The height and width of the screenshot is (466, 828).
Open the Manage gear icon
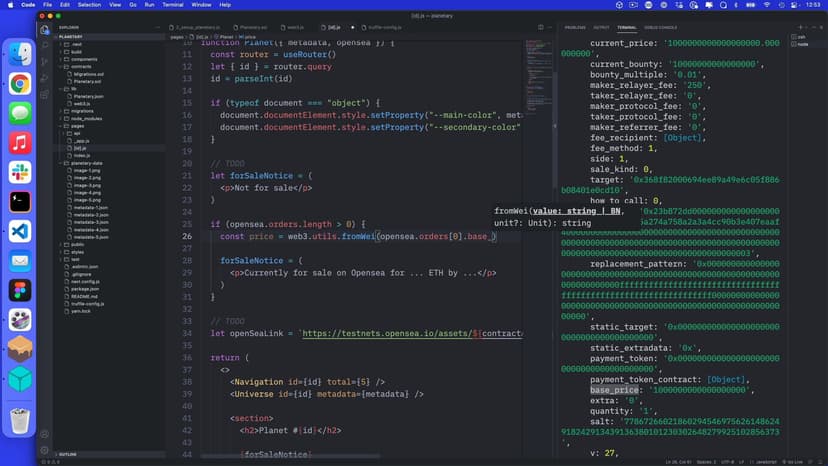[45, 451]
